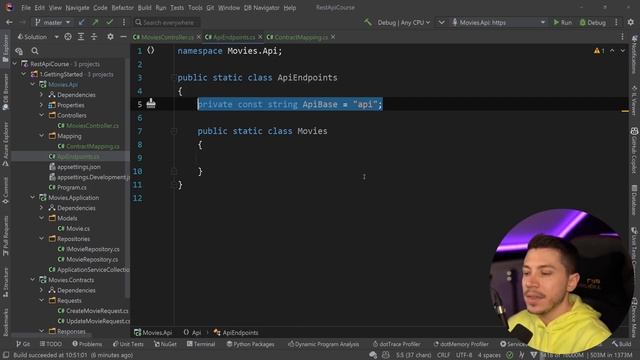Toggle the Structure tool window

click(x=5, y=282)
